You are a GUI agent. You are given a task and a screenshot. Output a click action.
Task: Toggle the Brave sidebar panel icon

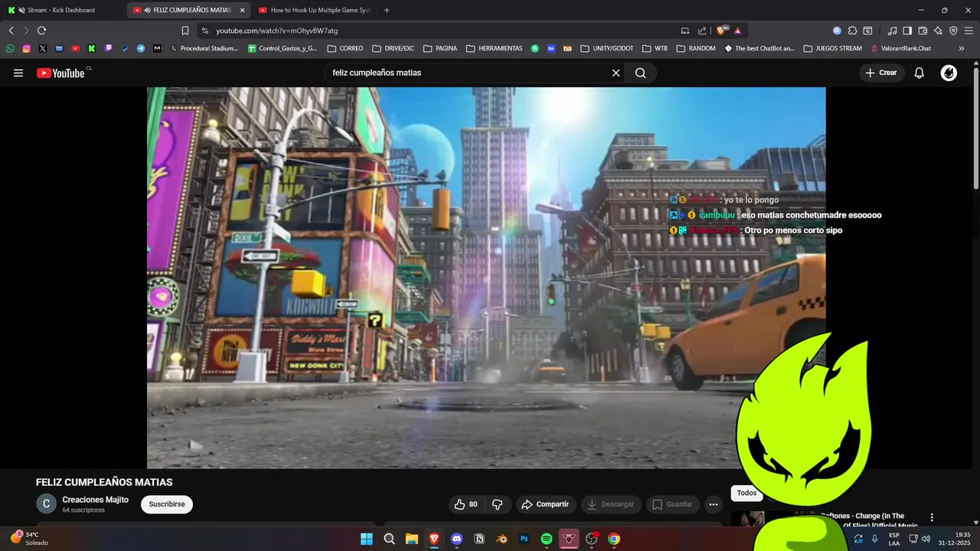pos(907,31)
